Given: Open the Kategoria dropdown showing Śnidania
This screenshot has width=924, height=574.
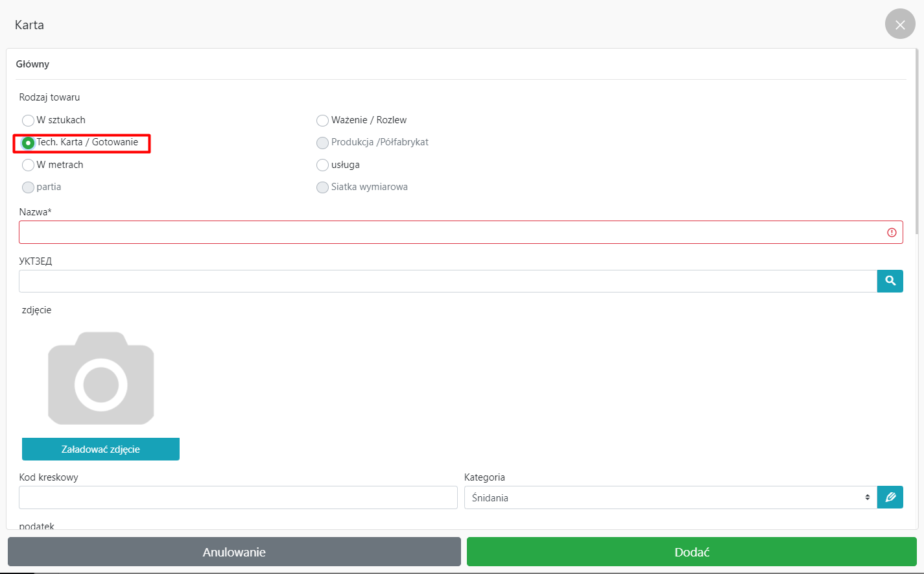Looking at the screenshot, I should [670, 497].
